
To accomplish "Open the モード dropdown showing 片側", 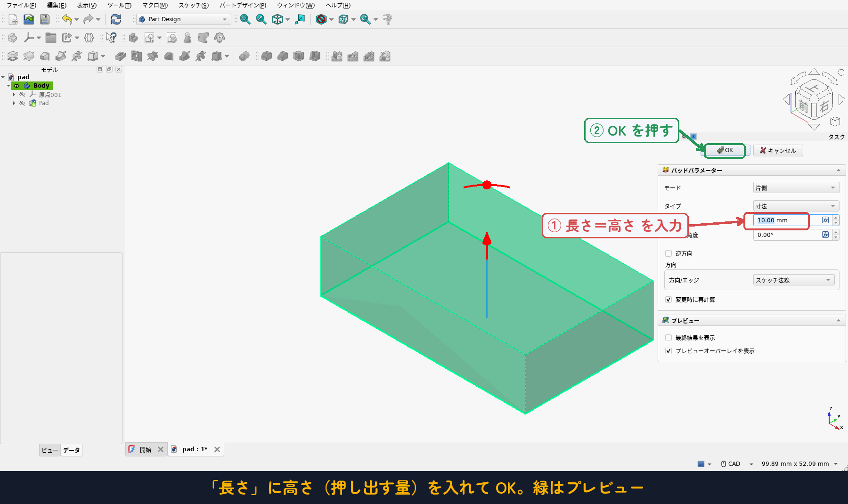I will click(x=796, y=187).
